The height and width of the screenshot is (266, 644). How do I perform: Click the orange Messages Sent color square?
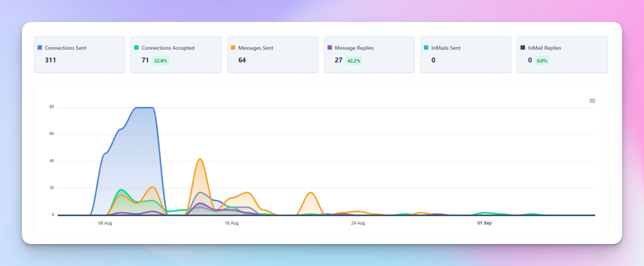click(x=233, y=48)
